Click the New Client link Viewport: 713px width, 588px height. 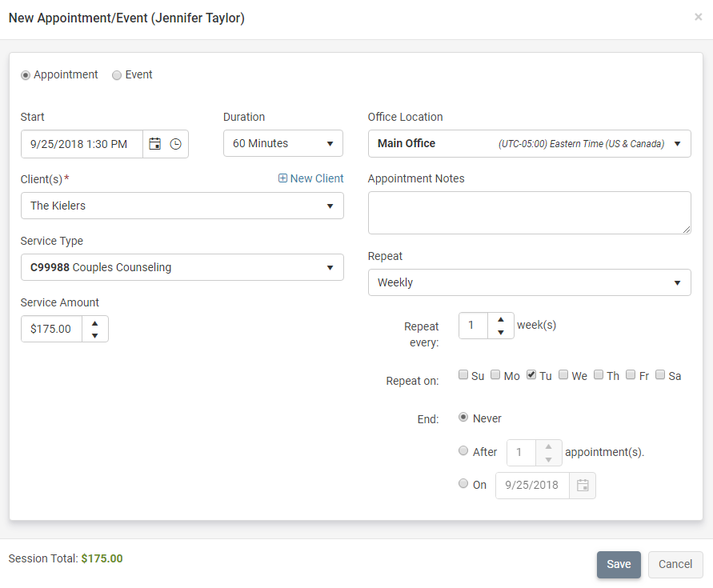[310, 178]
